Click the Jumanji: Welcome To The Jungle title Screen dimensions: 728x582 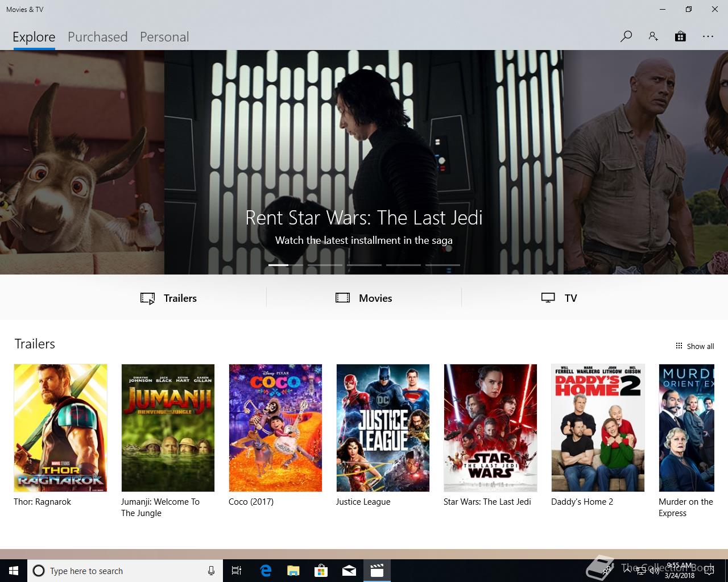[160, 508]
